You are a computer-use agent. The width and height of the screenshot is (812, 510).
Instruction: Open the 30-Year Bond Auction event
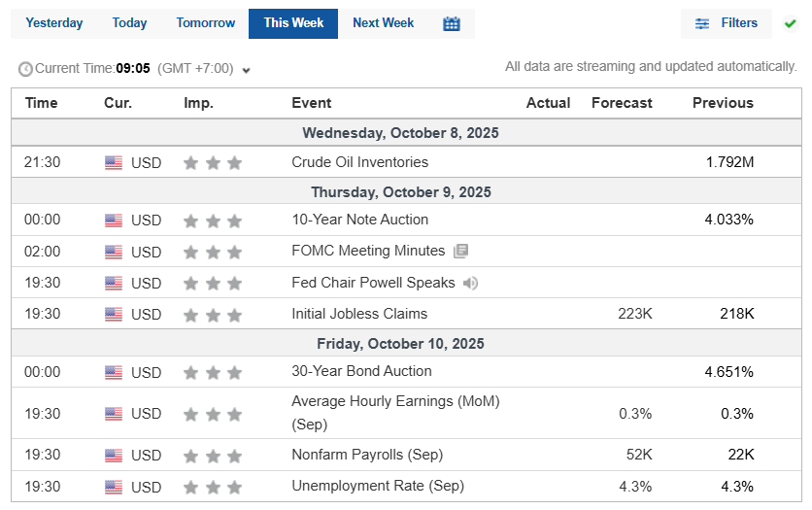point(361,371)
